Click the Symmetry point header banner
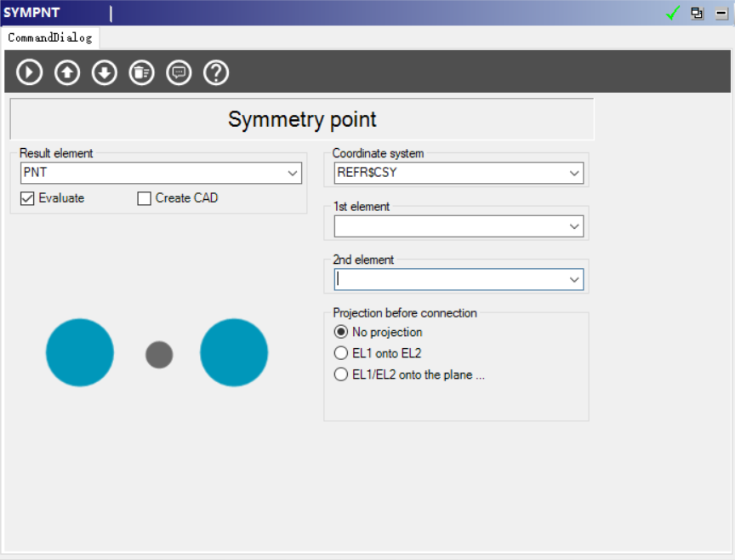This screenshot has width=735, height=560. (x=302, y=119)
